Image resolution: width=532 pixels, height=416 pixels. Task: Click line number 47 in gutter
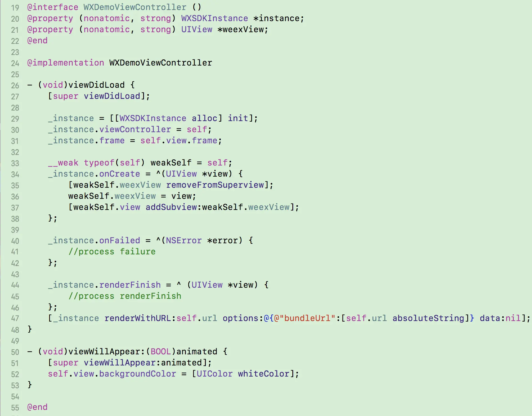pyautogui.click(x=15, y=319)
